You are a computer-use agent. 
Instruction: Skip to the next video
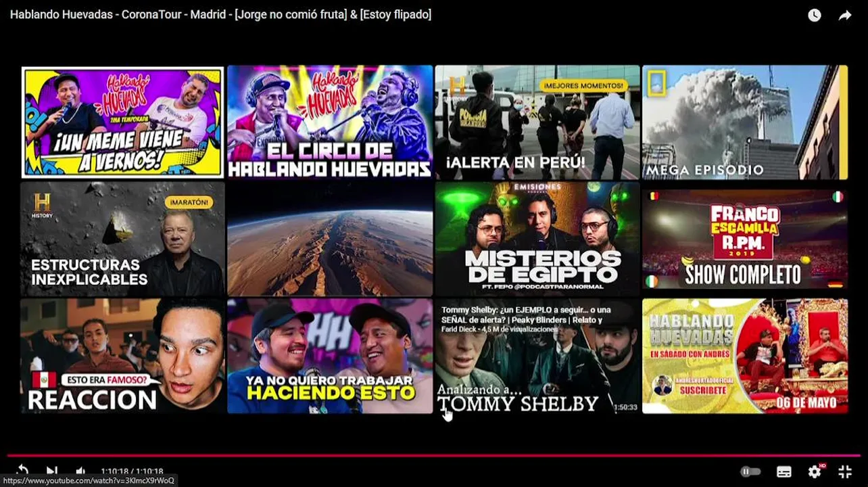coord(51,471)
